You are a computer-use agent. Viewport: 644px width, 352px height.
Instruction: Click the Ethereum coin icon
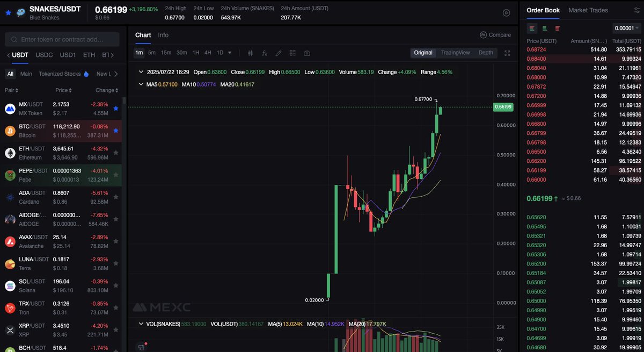click(x=10, y=153)
